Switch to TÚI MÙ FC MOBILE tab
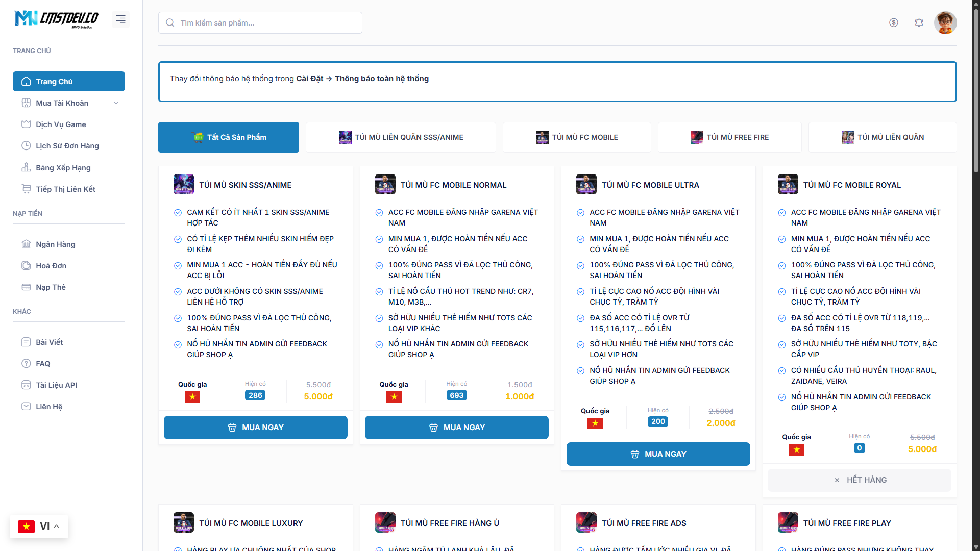 point(577,137)
